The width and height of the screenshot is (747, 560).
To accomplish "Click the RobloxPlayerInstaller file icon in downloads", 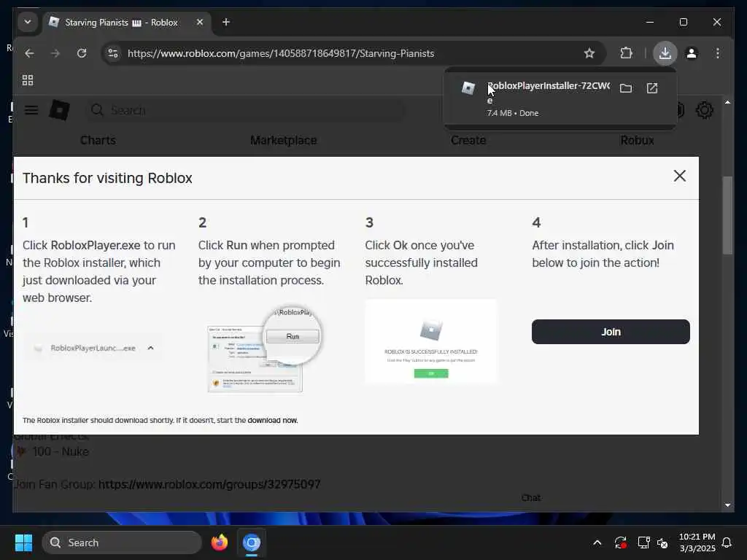I will (x=468, y=88).
